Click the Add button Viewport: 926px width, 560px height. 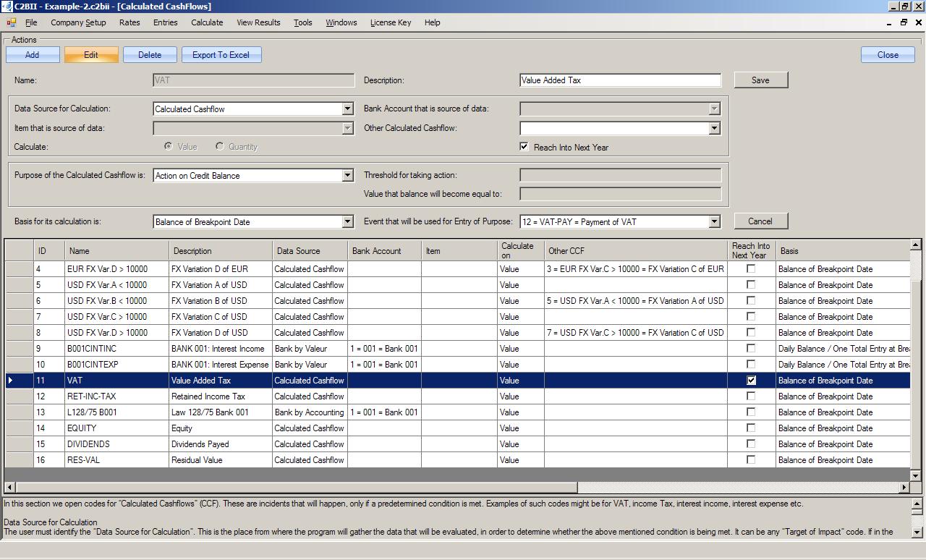coord(32,55)
